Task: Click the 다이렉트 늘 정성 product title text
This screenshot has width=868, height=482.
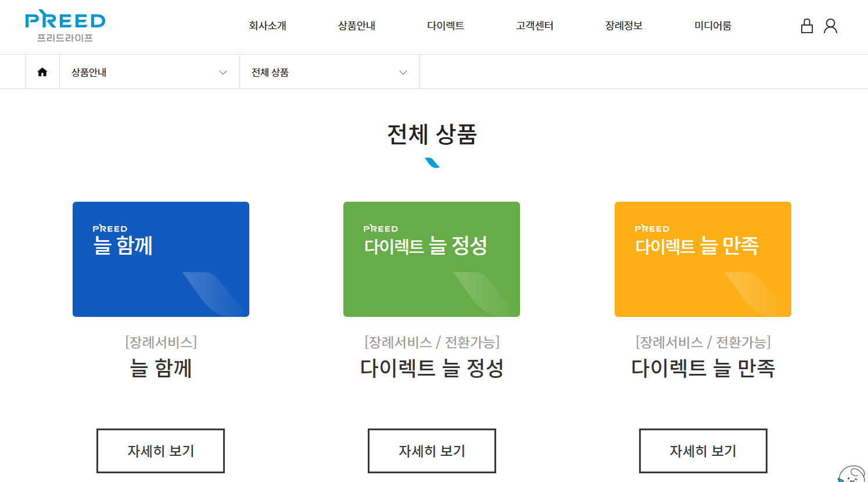Action: (432, 368)
